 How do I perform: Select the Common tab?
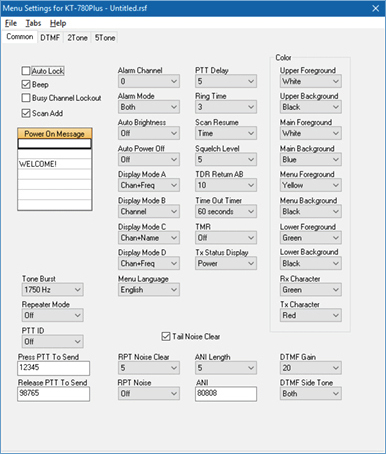click(20, 37)
